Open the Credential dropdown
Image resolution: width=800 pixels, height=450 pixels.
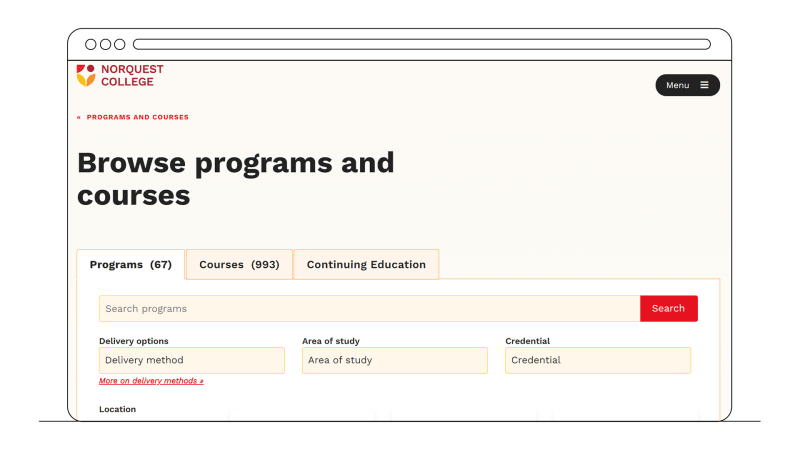coord(597,360)
